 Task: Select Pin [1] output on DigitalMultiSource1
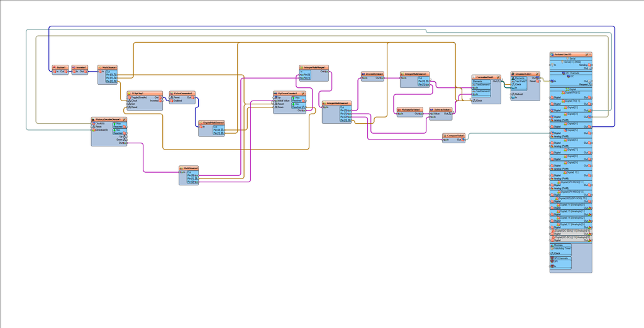pos(218,133)
